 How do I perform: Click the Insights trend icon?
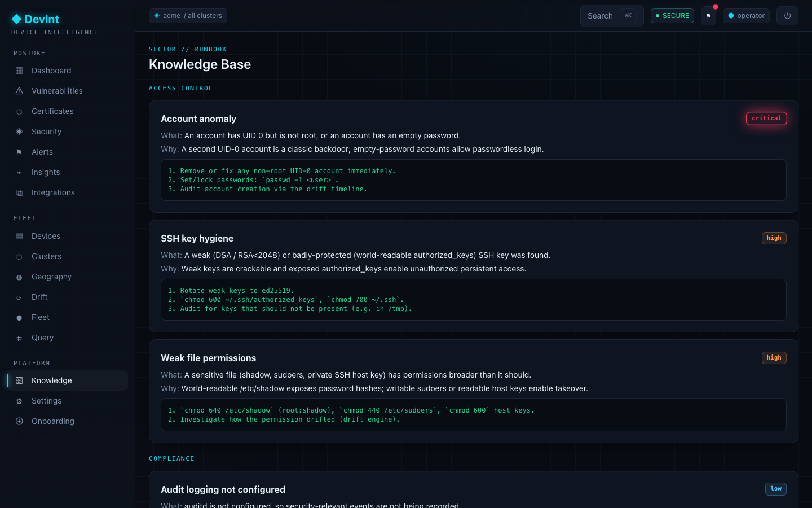19,172
